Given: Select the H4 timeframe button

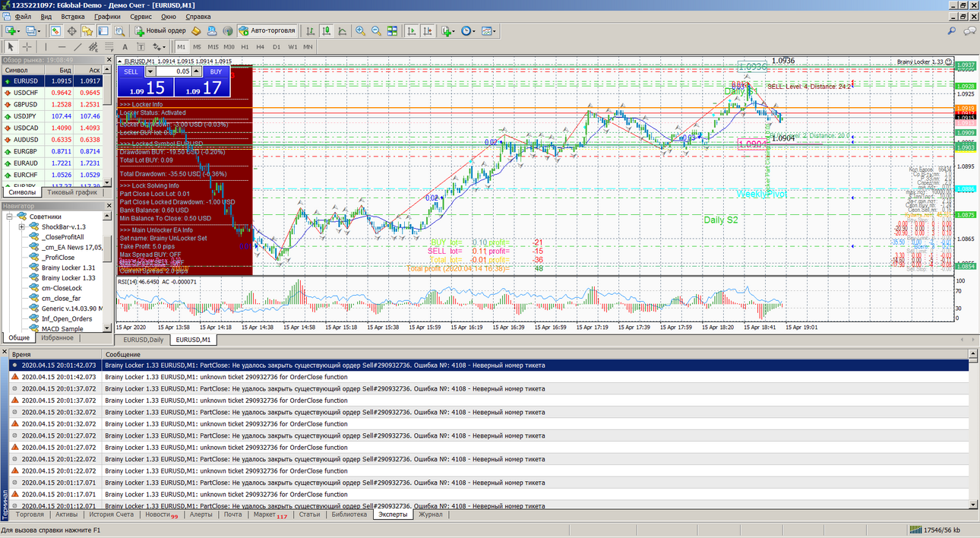Looking at the screenshot, I should 261,47.
